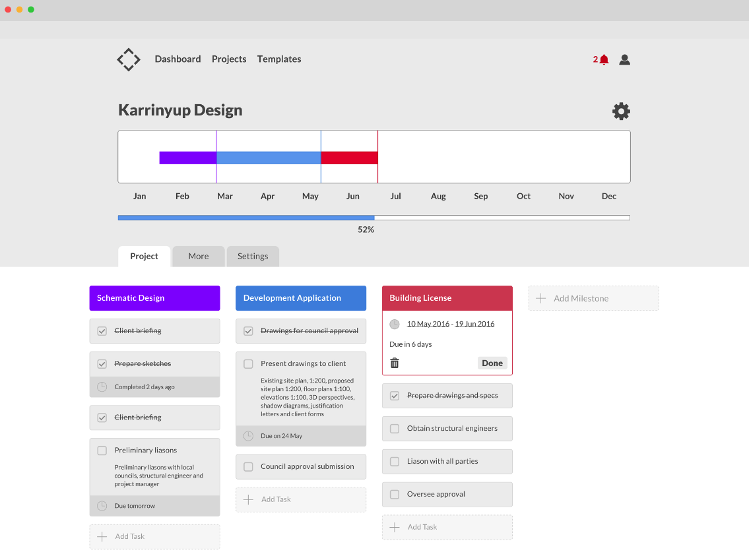Click plus icon on Add Milestone

click(540, 298)
